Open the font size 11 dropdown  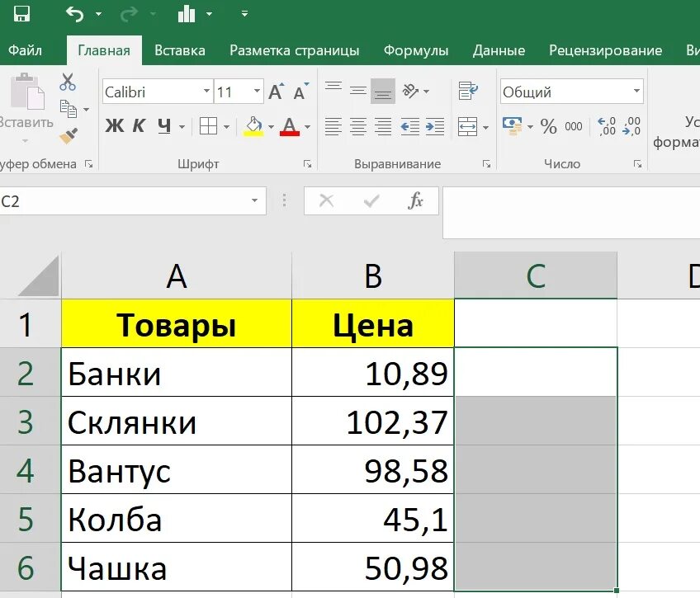(x=258, y=92)
